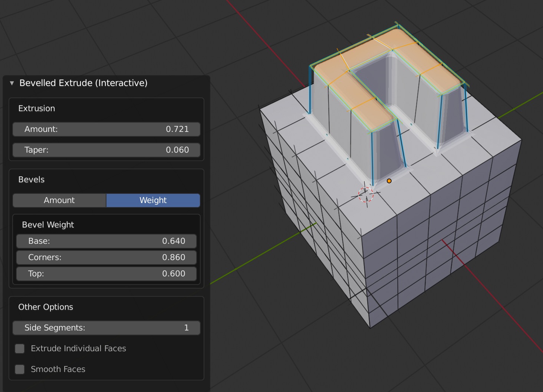Enable Extrude Individual Faces checkbox
The height and width of the screenshot is (392, 543).
point(20,348)
